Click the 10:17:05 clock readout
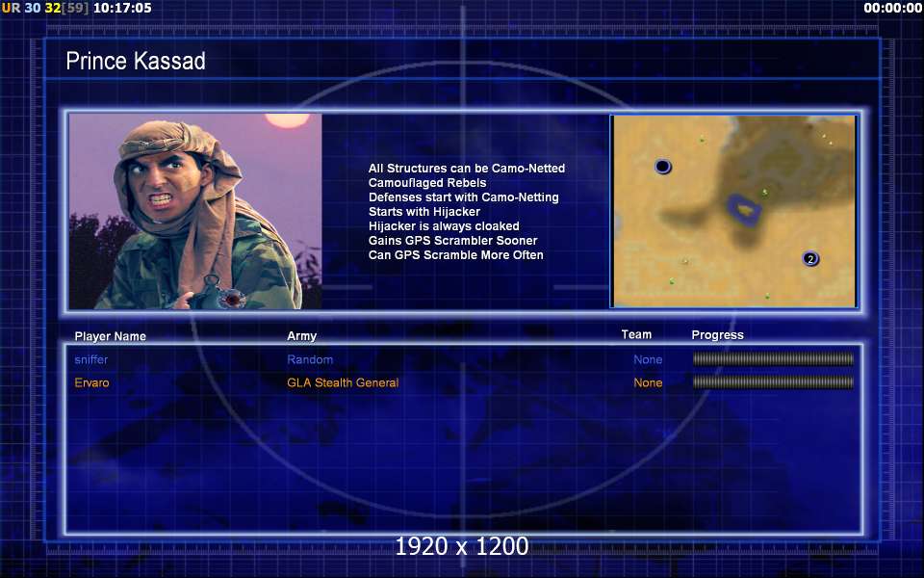 point(122,8)
